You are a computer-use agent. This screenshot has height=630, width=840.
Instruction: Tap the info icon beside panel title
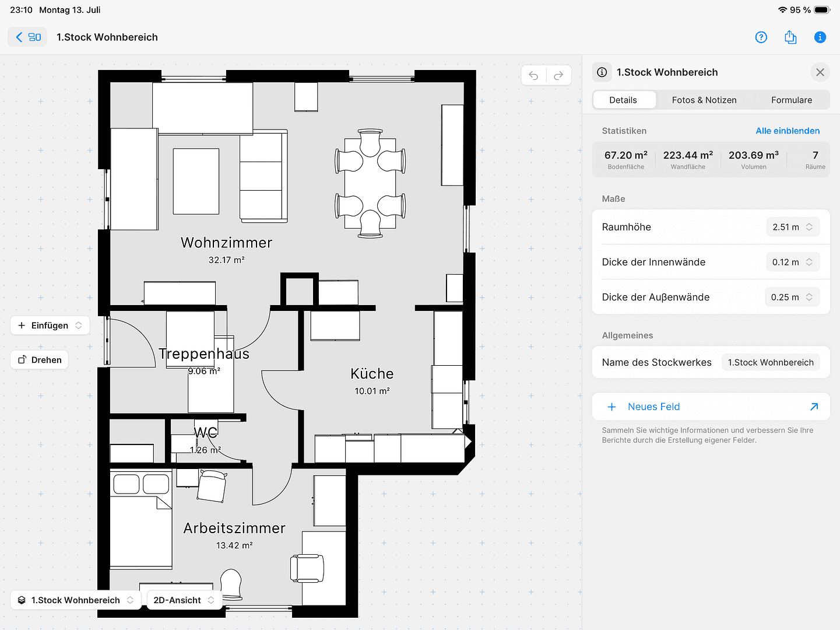coord(602,72)
